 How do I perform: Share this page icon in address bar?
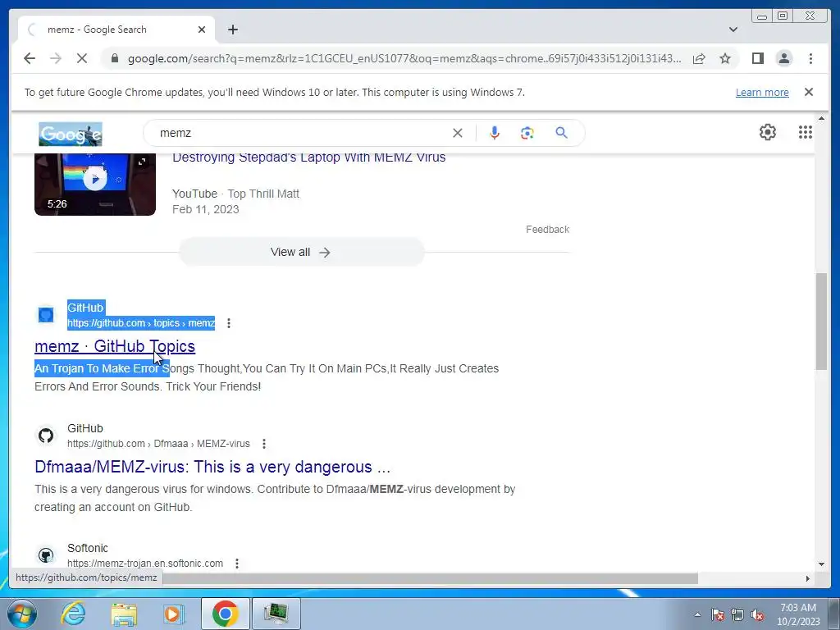click(x=699, y=58)
